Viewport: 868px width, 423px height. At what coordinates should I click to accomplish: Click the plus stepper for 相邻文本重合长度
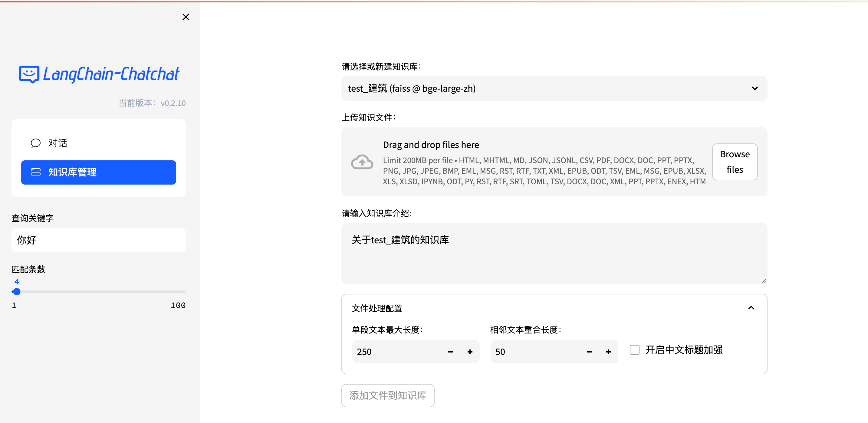(609, 352)
